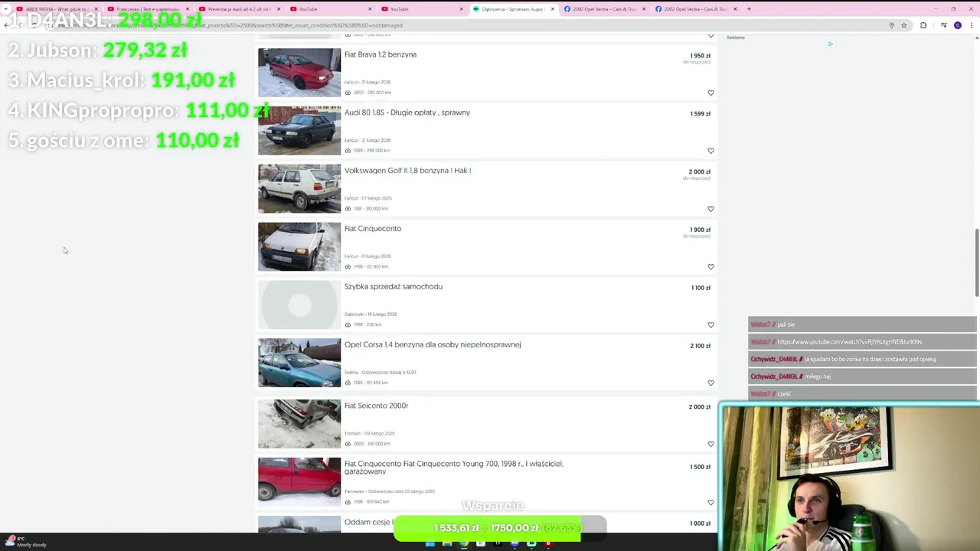980x551 pixels.
Task: Close the Prezentacja Audi A8 tab
Action: (x=279, y=9)
